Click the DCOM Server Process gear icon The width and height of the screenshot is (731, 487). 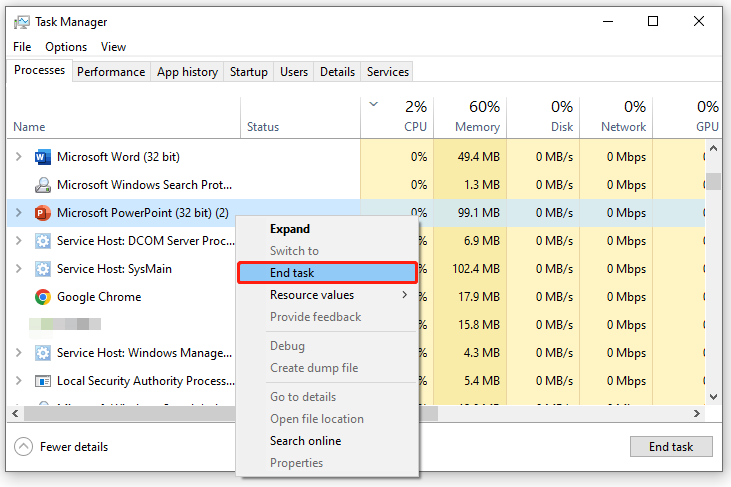42,241
